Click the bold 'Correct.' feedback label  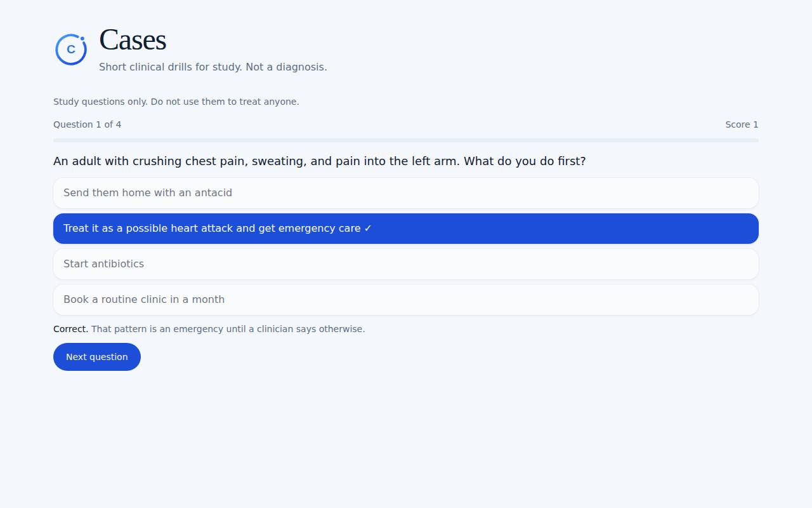tap(71, 329)
